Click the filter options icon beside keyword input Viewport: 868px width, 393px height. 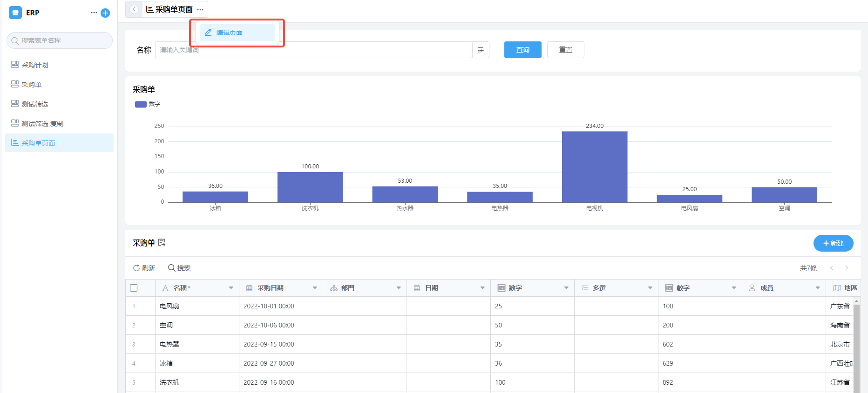tap(481, 50)
